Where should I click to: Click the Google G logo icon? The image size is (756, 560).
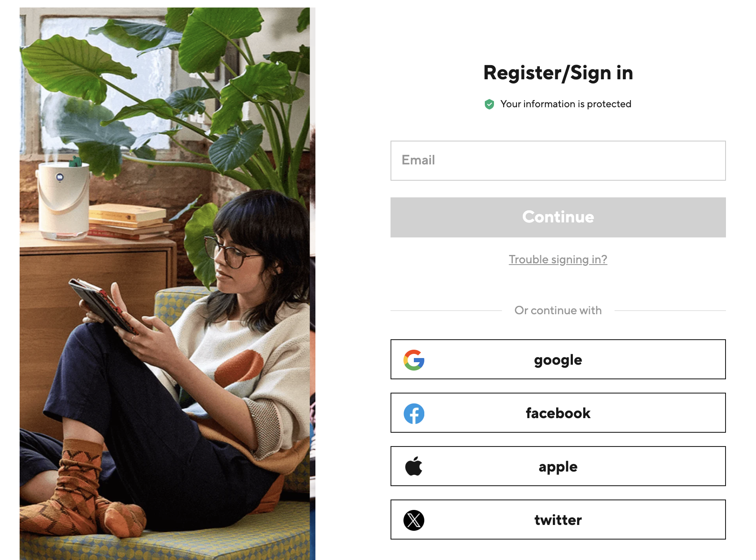pos(414,360)
